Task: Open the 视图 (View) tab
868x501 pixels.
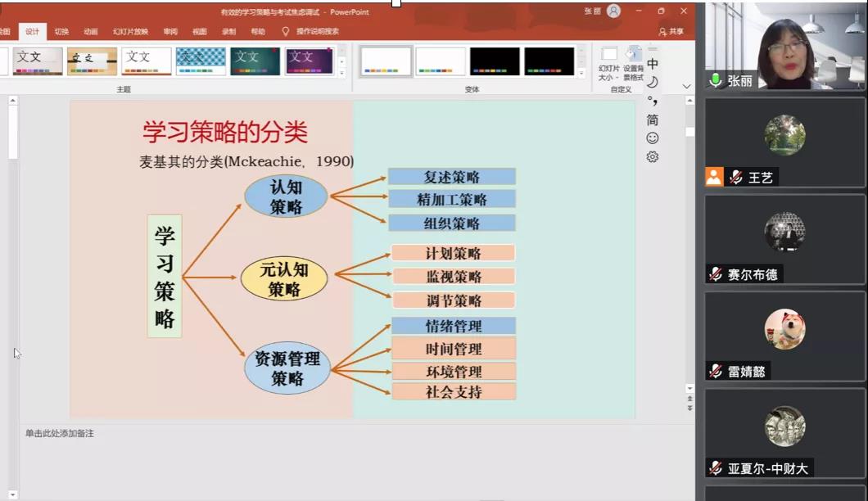Action: pyautogui.click(x=200, y=32)
